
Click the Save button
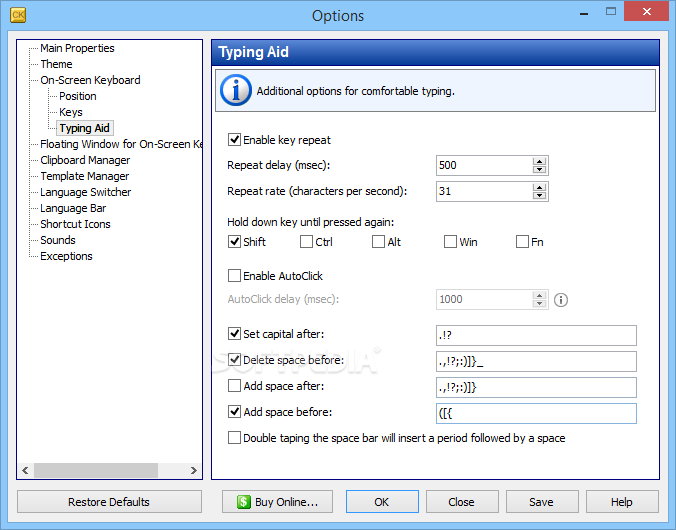coord(542,502)
